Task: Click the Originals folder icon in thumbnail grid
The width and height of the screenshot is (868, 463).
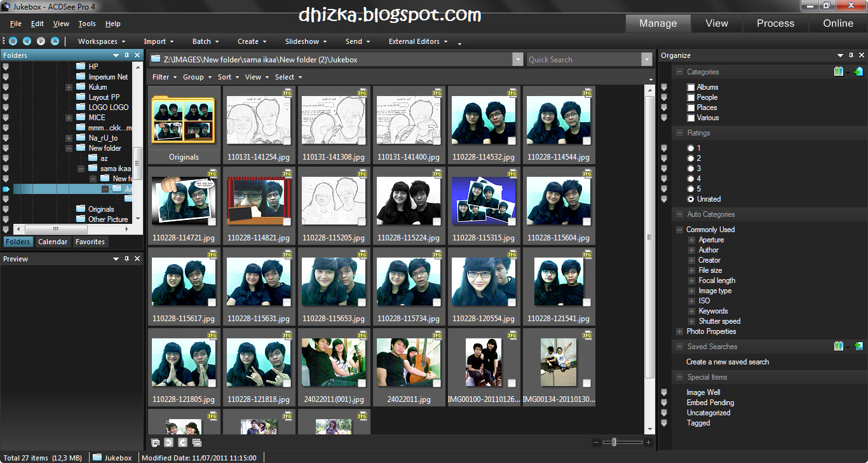Action: click(184, 120)
